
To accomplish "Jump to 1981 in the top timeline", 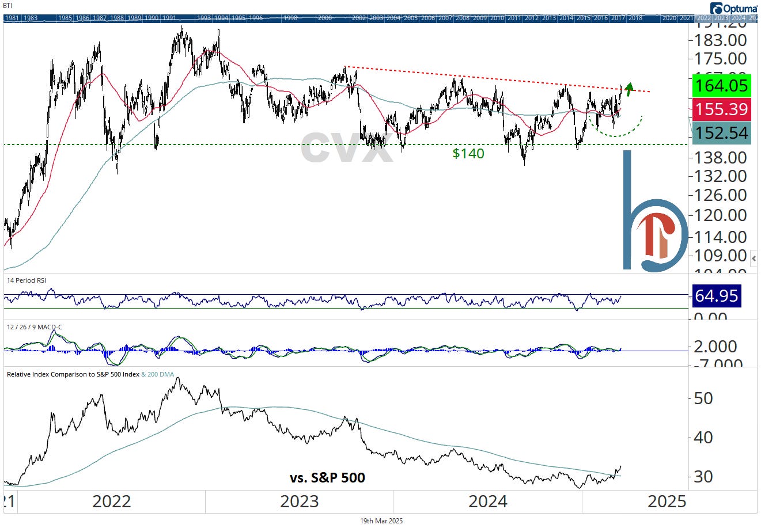I will tap(12, 18).
